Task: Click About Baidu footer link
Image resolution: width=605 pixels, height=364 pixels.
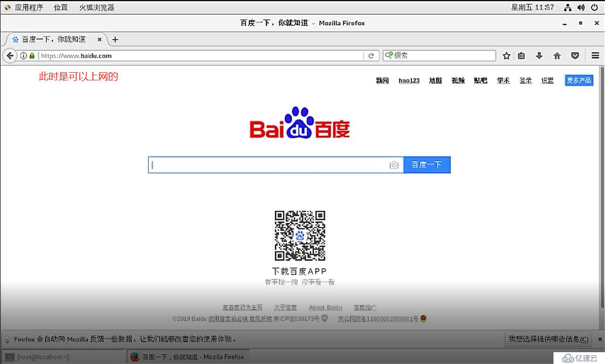Action: [325, 307]
